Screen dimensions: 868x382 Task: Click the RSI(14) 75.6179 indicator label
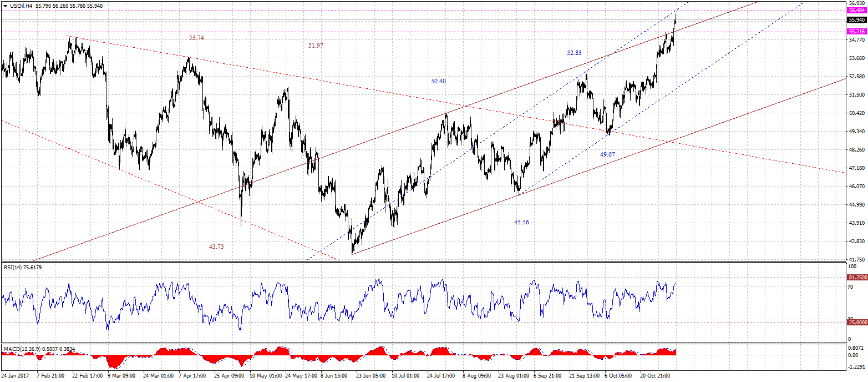click(23, 267)
